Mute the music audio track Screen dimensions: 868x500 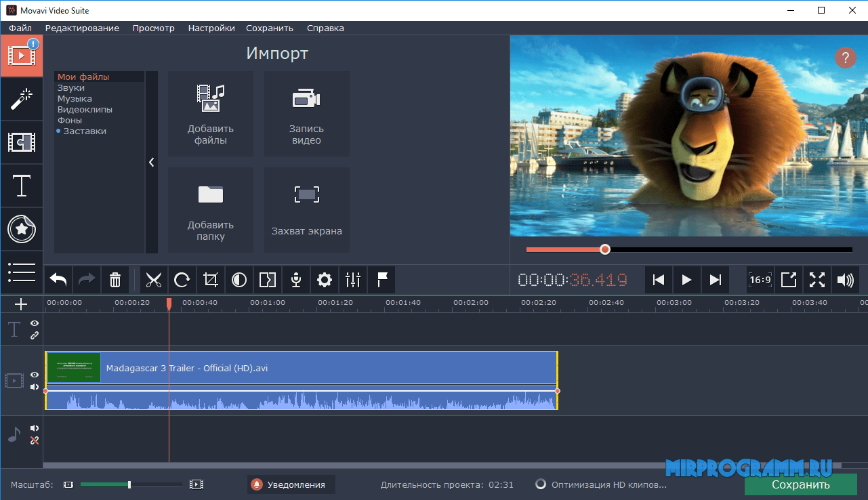[x=35, y=428]
